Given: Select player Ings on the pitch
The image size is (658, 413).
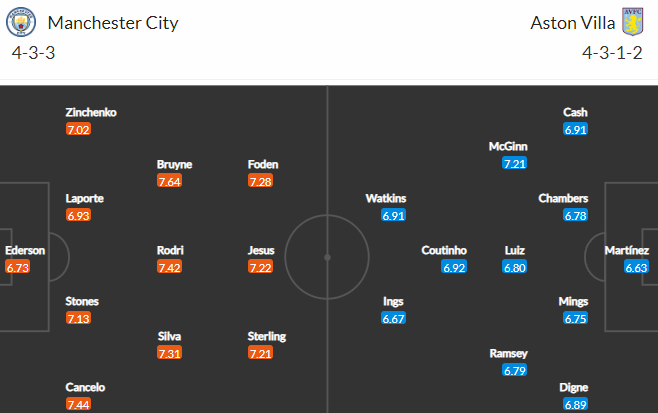Looking at the screenshot, I should [393, 302].
